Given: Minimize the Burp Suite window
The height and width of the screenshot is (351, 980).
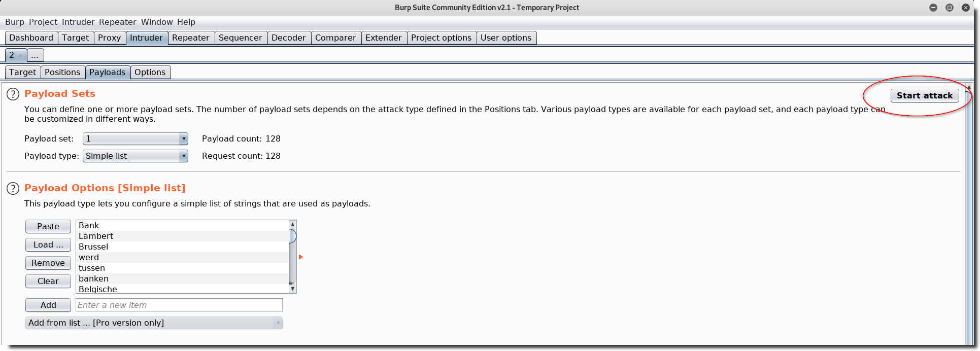Looking at the screenshot, I should (x=933, y=8).
